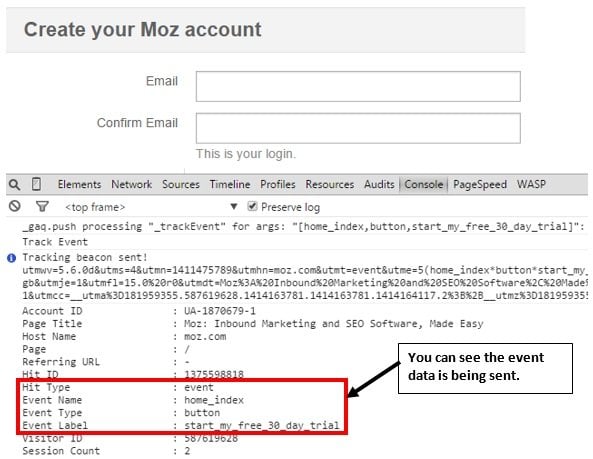
Task: Select the Profiles tab
Action: (278, 185)
